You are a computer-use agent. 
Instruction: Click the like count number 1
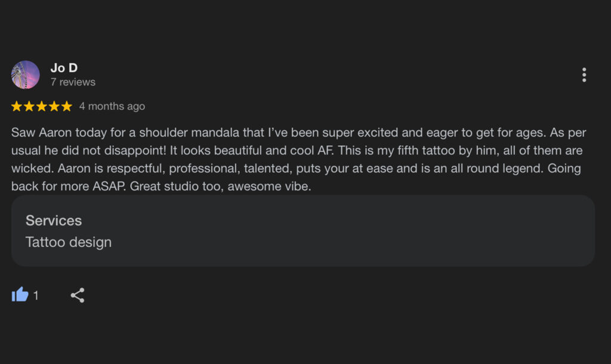(36, 296)
